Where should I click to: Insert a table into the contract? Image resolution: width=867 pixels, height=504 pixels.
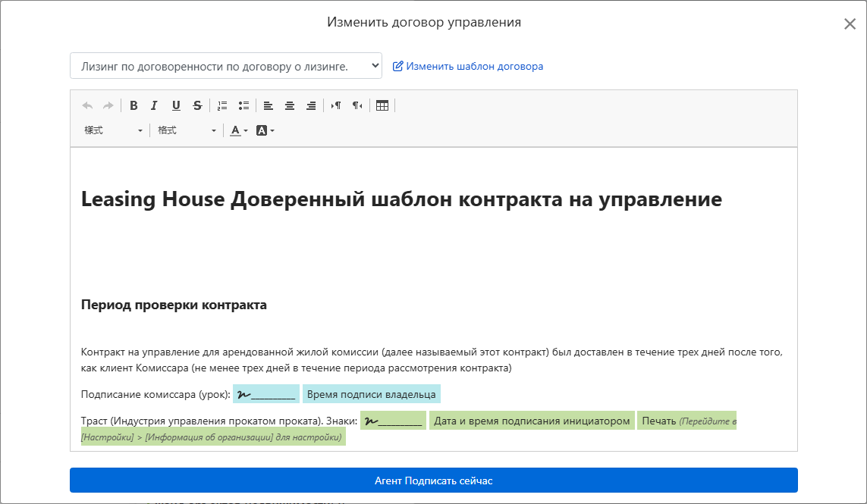pos(382,105)
